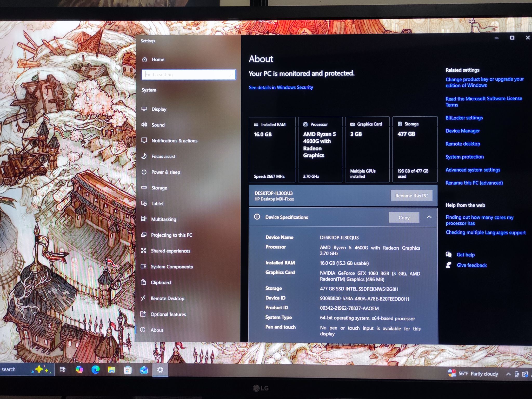Screen dimensions: 532x399
Task: Click the Get help link
Action: click(x=465, y=255)
